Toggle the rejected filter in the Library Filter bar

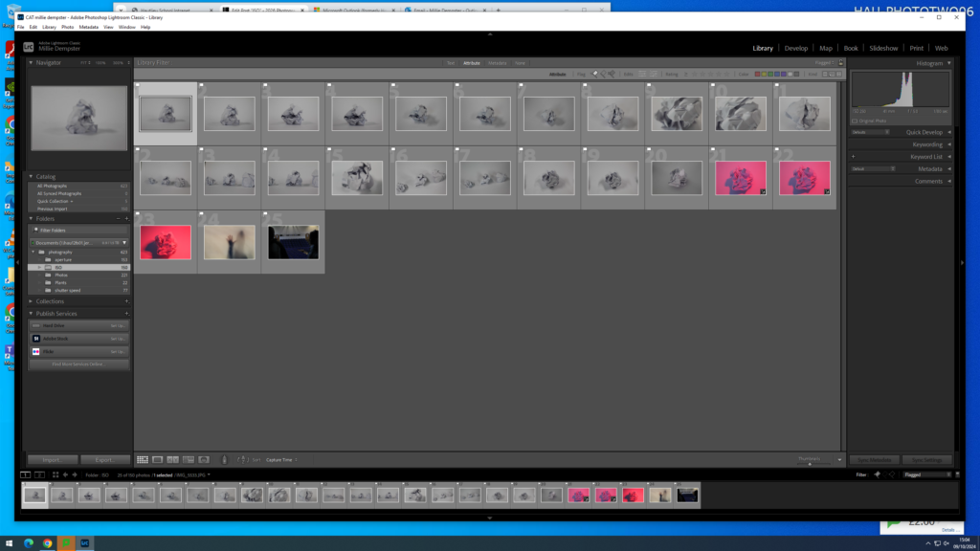612,75
